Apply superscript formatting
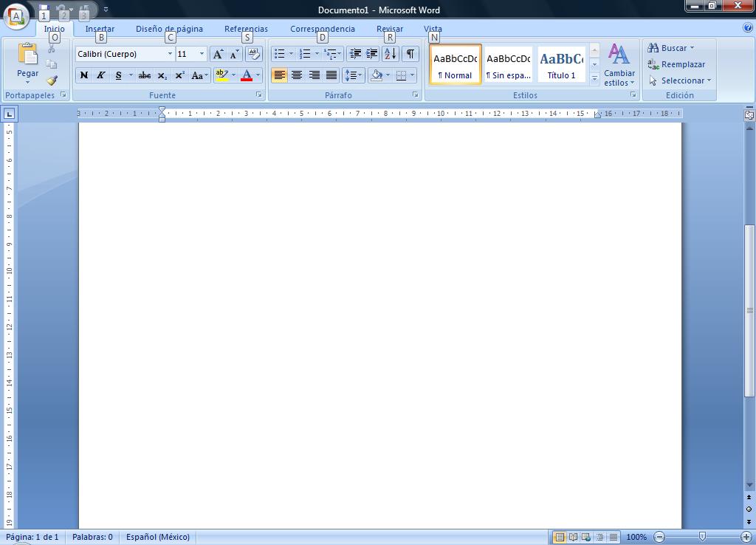This screenshot has height=545, width=756. pos(180,76)
